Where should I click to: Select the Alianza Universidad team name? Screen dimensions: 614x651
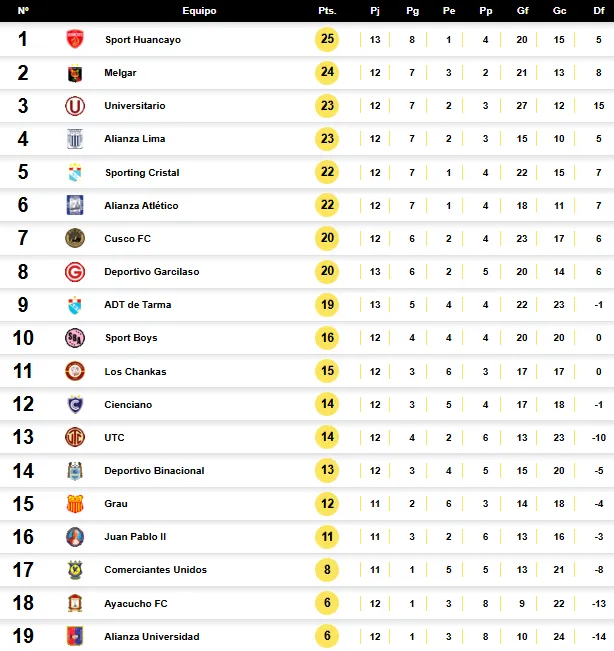152,636
